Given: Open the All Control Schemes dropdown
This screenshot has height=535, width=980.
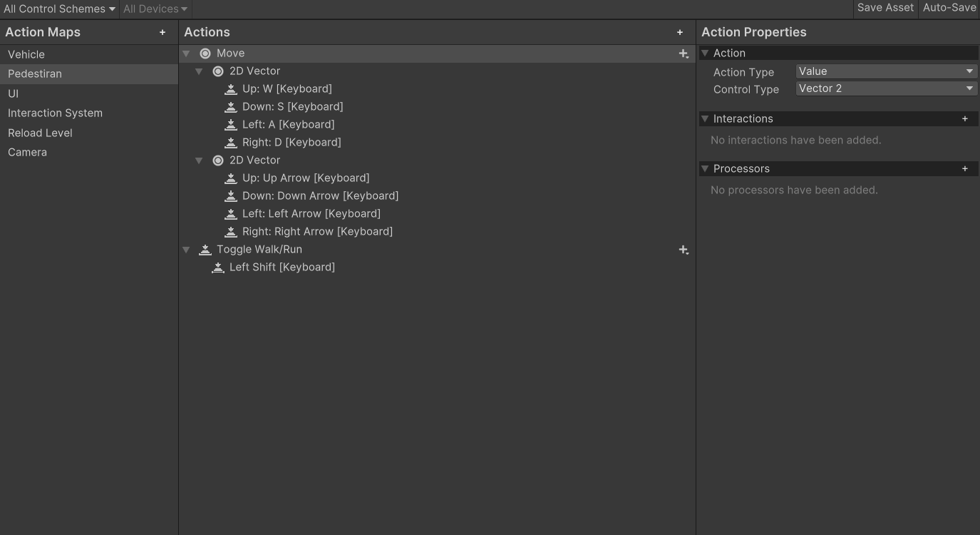Looking at the screenshot, I should coord(59,9).
